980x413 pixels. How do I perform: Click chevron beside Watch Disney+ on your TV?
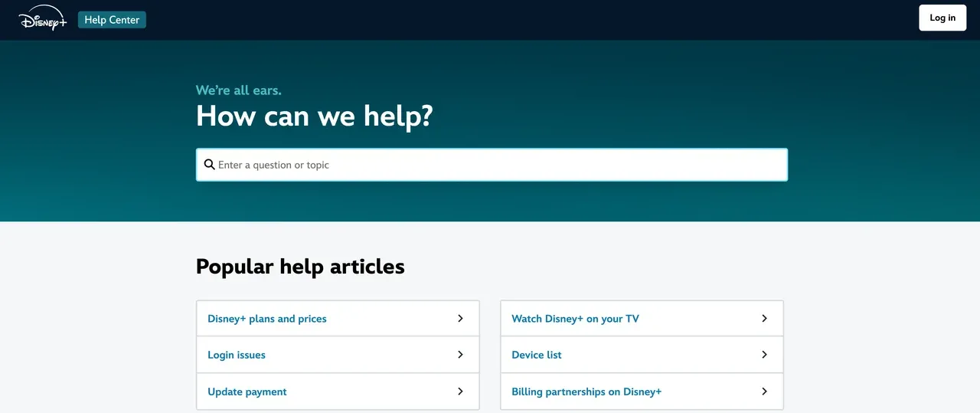click(x=764, y=318)
